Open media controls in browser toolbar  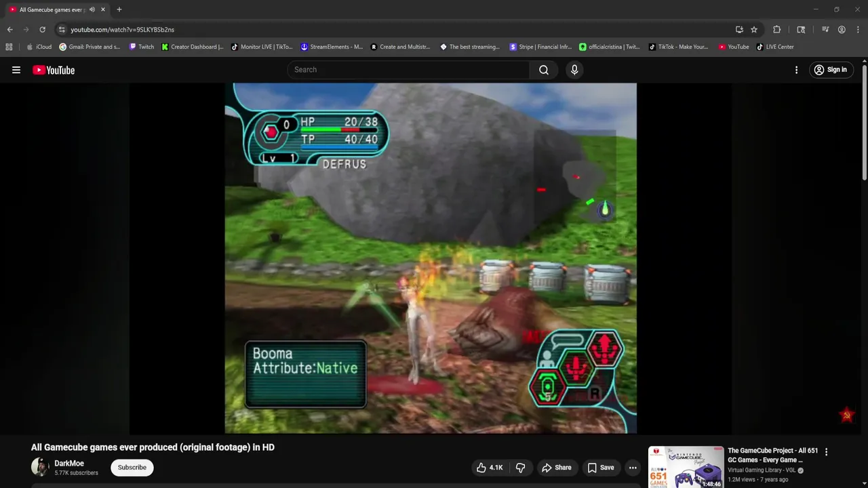click(825, 30)
